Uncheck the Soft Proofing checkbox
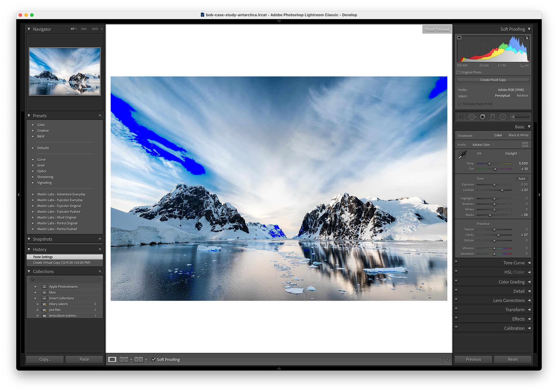This screenshot has height=392, width=558. (x=154, y=359)
